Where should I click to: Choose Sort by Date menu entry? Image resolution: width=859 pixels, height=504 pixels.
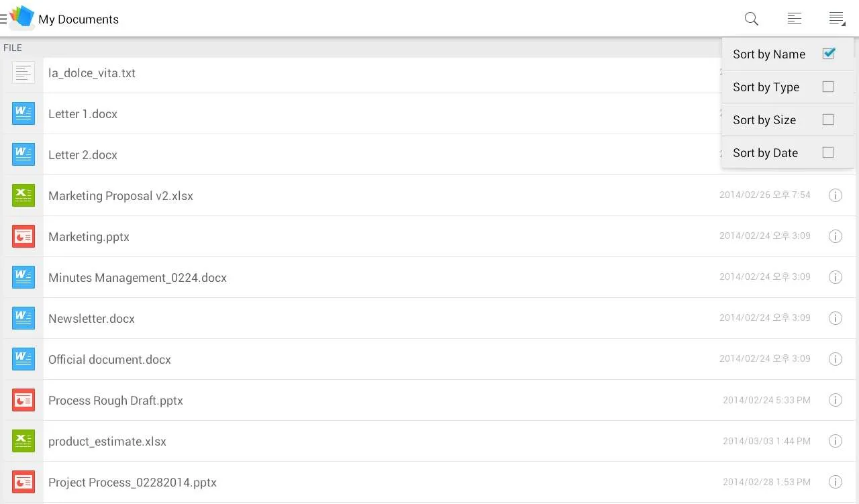788,153
